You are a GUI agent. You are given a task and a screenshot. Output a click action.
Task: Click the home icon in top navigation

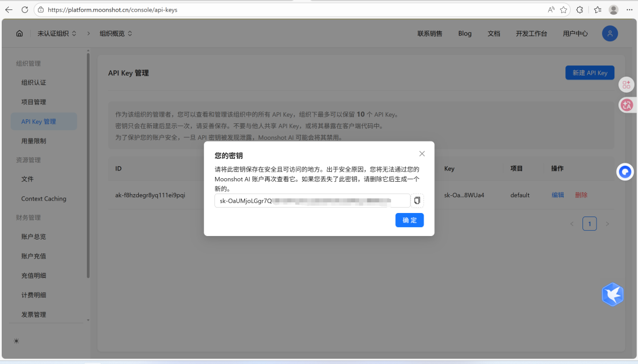pyautogui.click(x=19, y=34)
